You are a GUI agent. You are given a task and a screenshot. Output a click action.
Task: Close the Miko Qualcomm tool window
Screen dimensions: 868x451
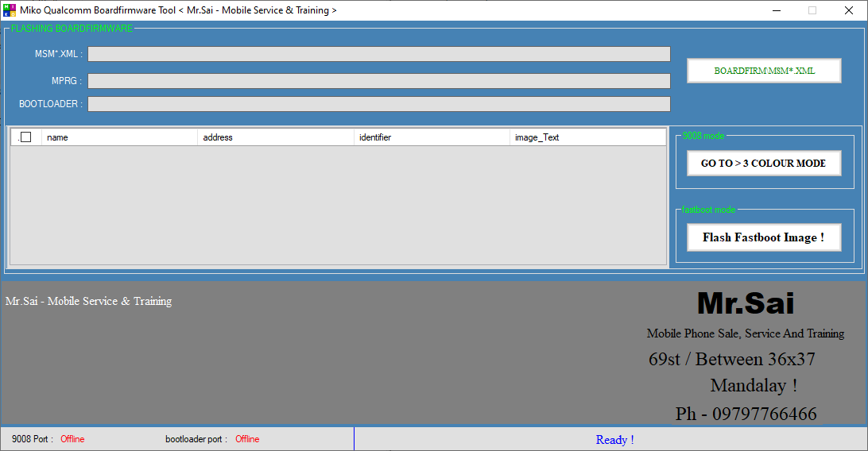(849, 10)
